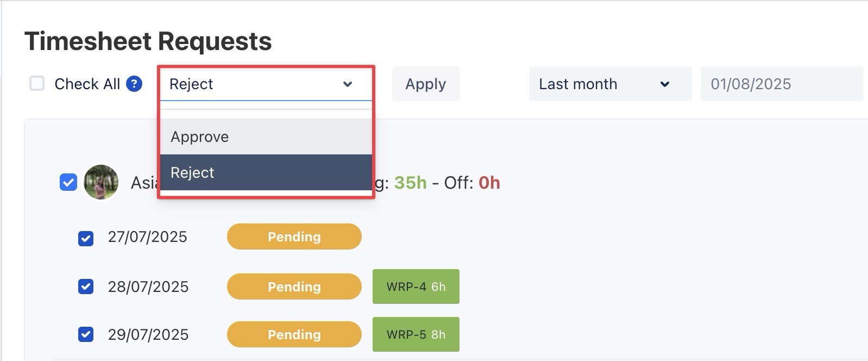Click the Pending badge for 27/07/2025
Screen dimensions: 868x361
[x=294, y=236]
